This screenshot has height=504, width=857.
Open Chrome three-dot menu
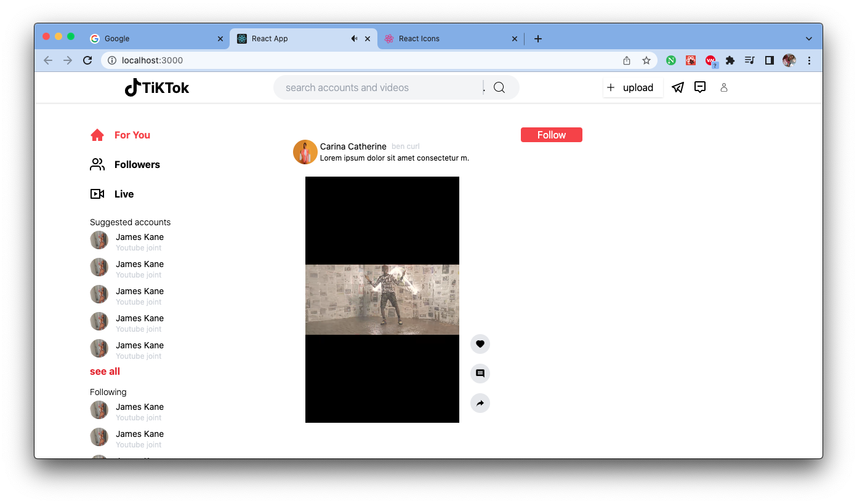(809, 60)
